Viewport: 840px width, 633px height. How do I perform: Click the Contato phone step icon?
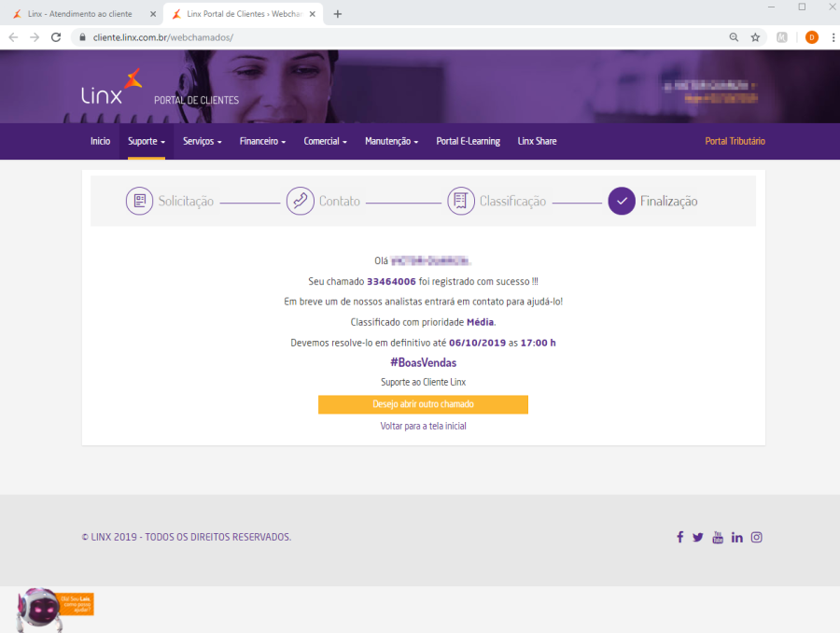[300, 201]
